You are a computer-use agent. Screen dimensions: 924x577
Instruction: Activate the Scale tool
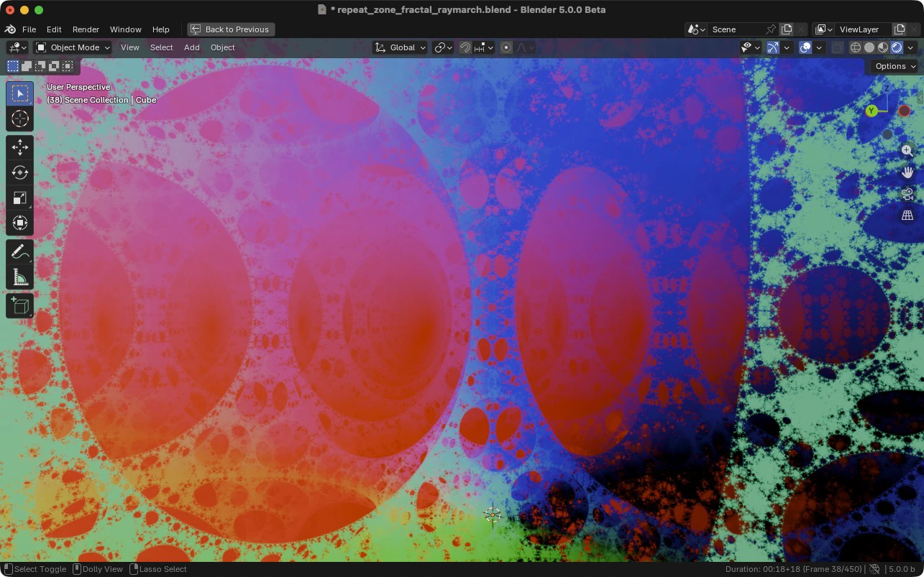pyautogui.click(x=20, y=198)
